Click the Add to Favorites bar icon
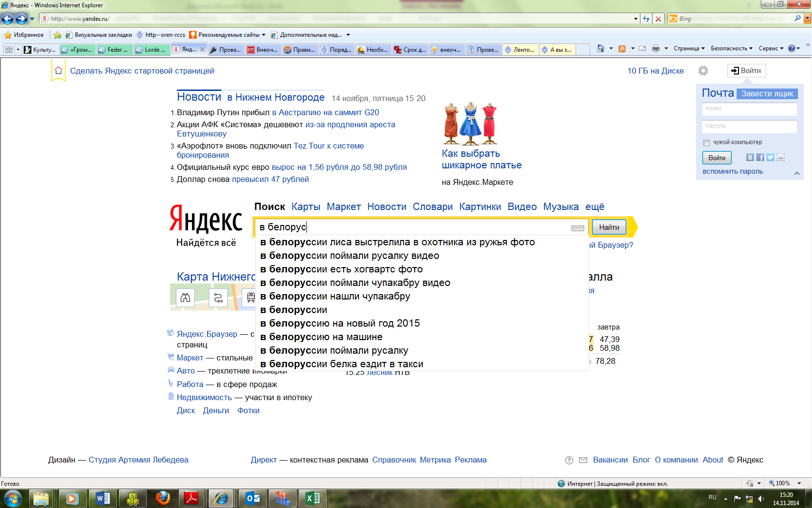 coord(58,35)
